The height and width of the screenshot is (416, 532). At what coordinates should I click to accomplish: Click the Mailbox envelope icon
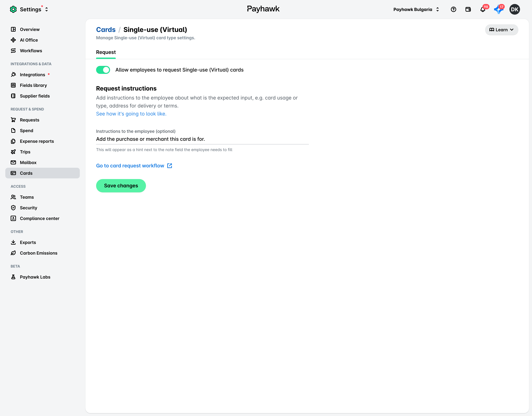13,162
